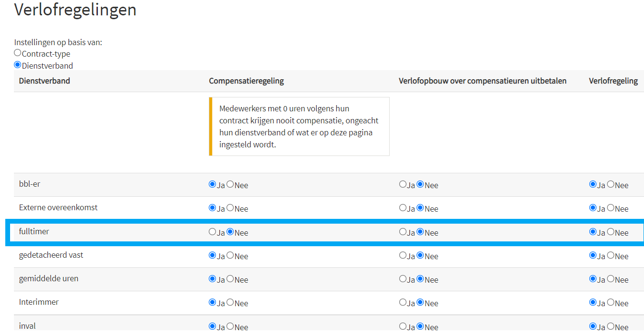Viewport: 644px width, 335px height.
Task: Turn off Verlofregeling for gemiddelde uren
Action: (x=610, y=279)
